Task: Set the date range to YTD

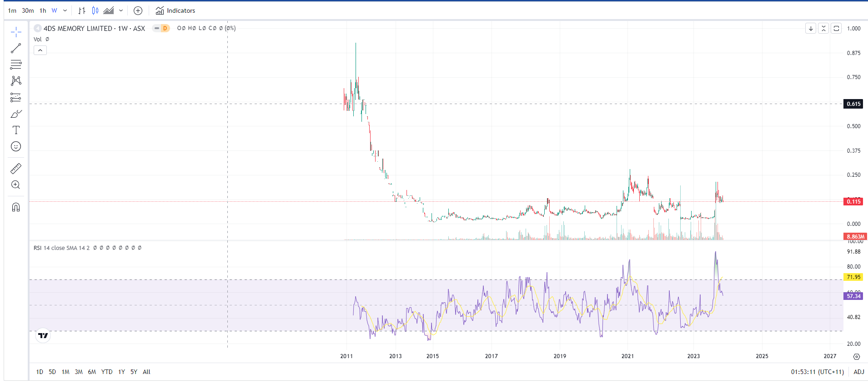Action: 107,372
